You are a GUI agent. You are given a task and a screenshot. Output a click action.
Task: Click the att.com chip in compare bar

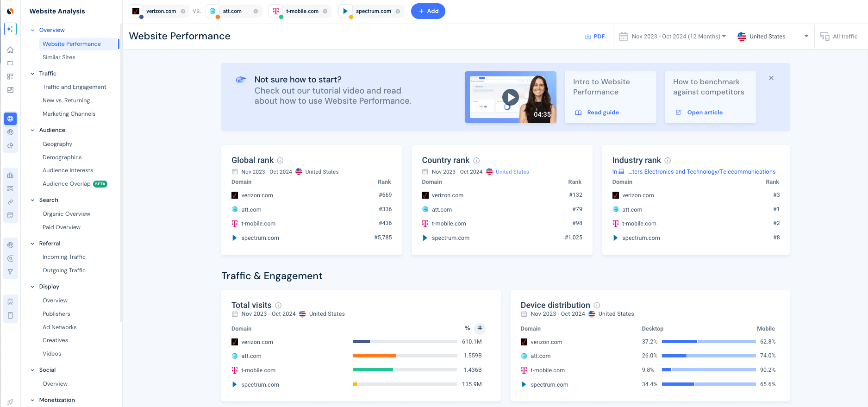234,11
